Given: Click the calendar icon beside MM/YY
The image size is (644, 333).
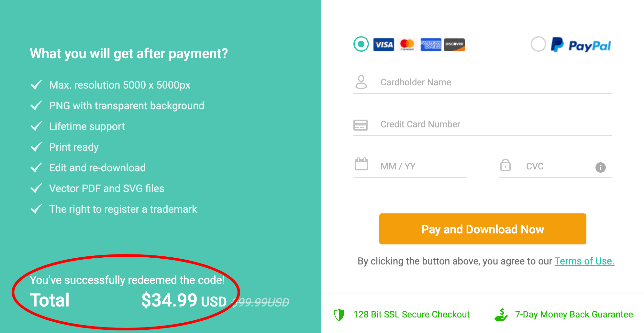Looking at the screenshot, I should [x=361, y=164].
